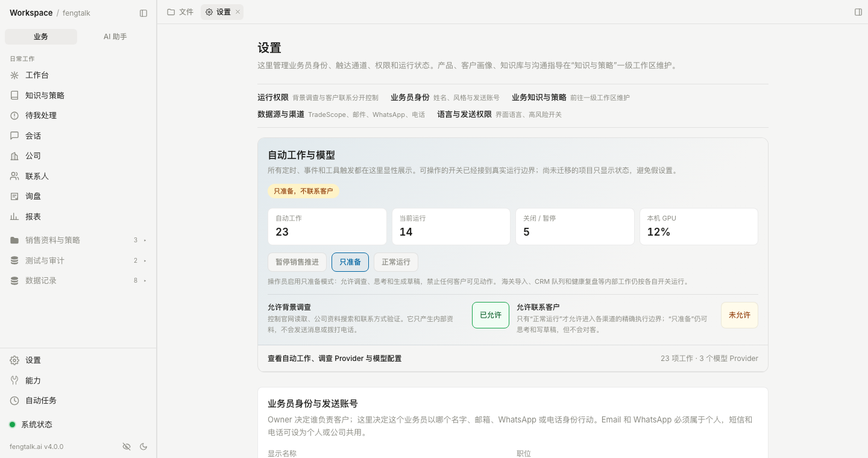The width and height of the screenshot is (868, 458).
Task: Open 待我处理 in the sidebar
Action: 78,116
